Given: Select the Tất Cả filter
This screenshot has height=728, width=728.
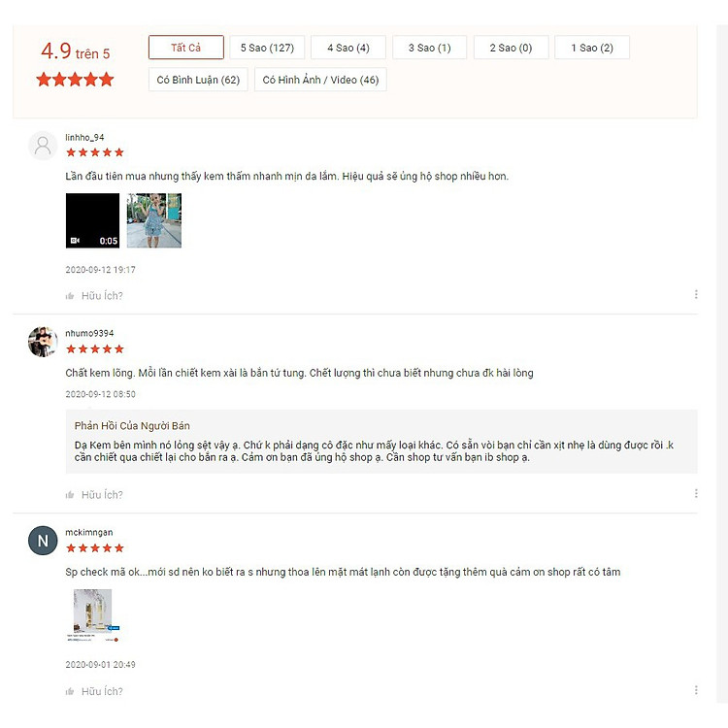Looking at the screenshot, I should point(185,48).
